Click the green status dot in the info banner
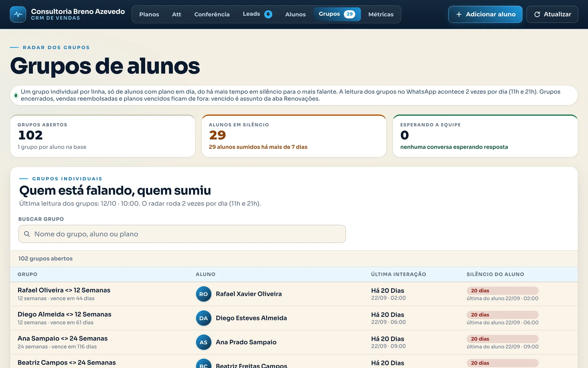The width and height of the screenshot is (588, 368). pos(16,95)
